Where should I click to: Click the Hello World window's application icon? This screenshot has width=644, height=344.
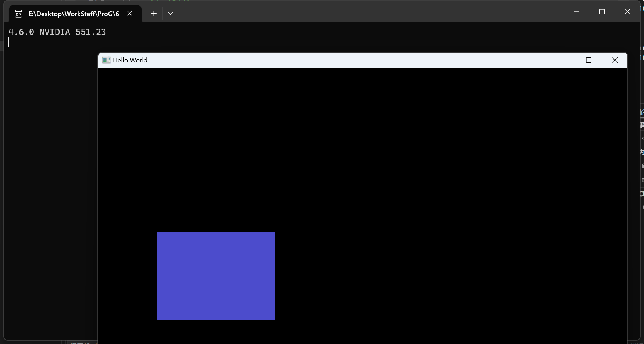coord(106,60)
